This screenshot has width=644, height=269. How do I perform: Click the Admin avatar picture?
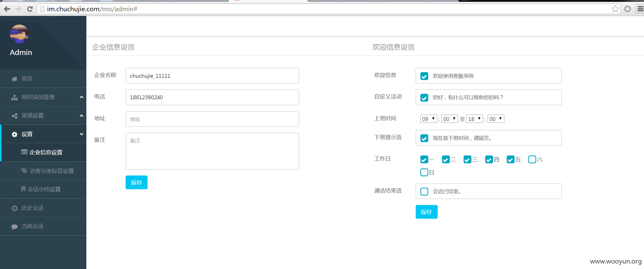point(19,34)
